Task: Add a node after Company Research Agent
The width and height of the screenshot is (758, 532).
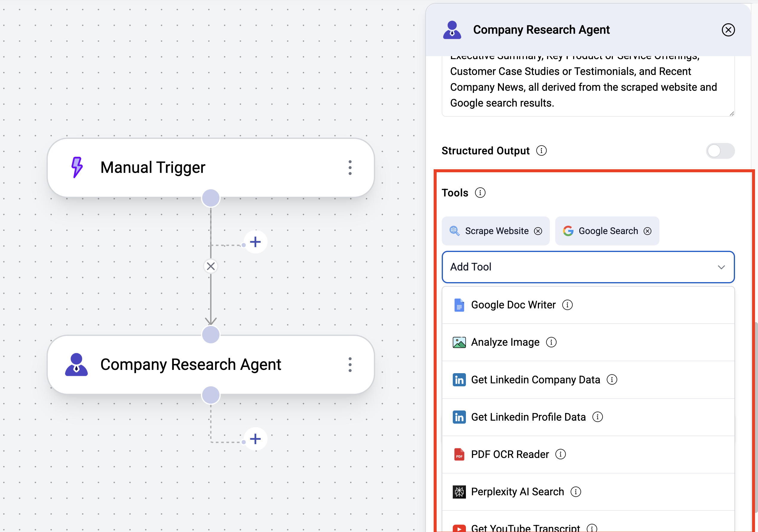Action: click(x=255, y=439)
